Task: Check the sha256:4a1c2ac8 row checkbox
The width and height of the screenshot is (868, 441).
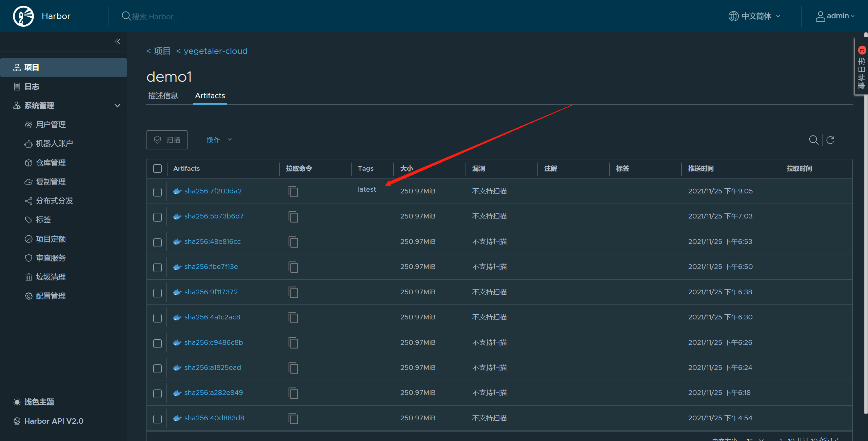Action: (x=157, y=318)
